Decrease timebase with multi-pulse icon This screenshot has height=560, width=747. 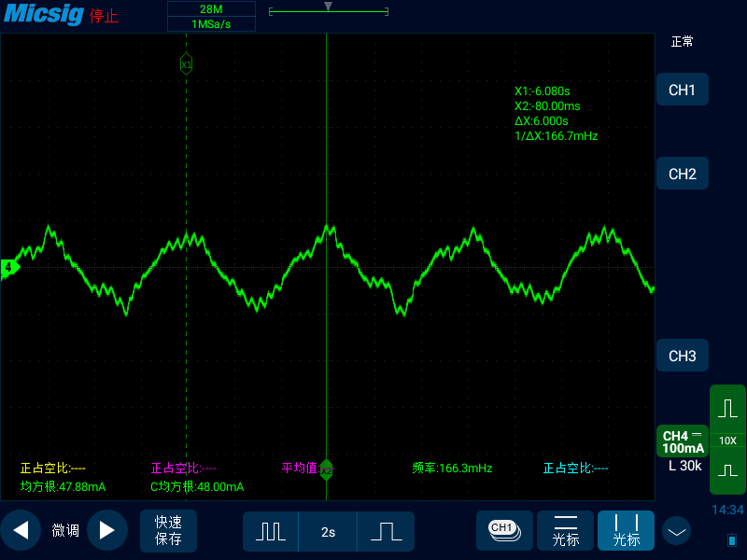coord(271,531)
